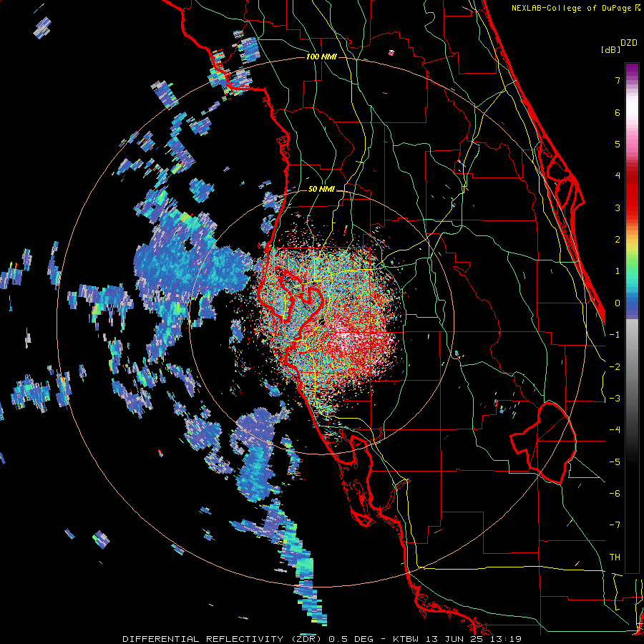Select the -5 value on color scale
Viewport: 644px width, 644px height.
(x=615, y=462)
